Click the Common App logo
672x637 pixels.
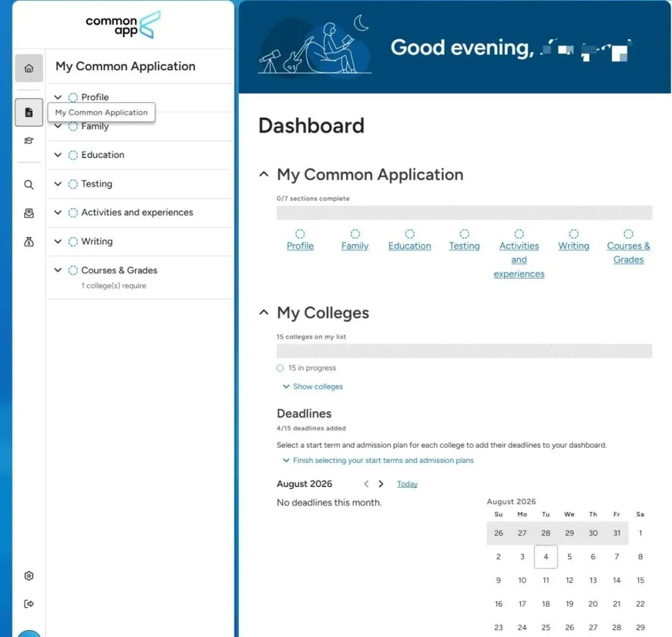(x=123, y=25)
